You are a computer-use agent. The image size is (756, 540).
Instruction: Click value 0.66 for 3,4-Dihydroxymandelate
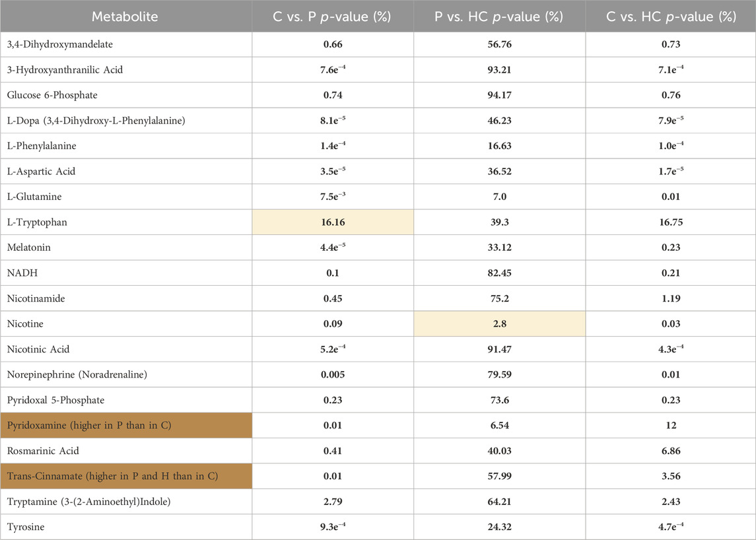tap(333, 44)
